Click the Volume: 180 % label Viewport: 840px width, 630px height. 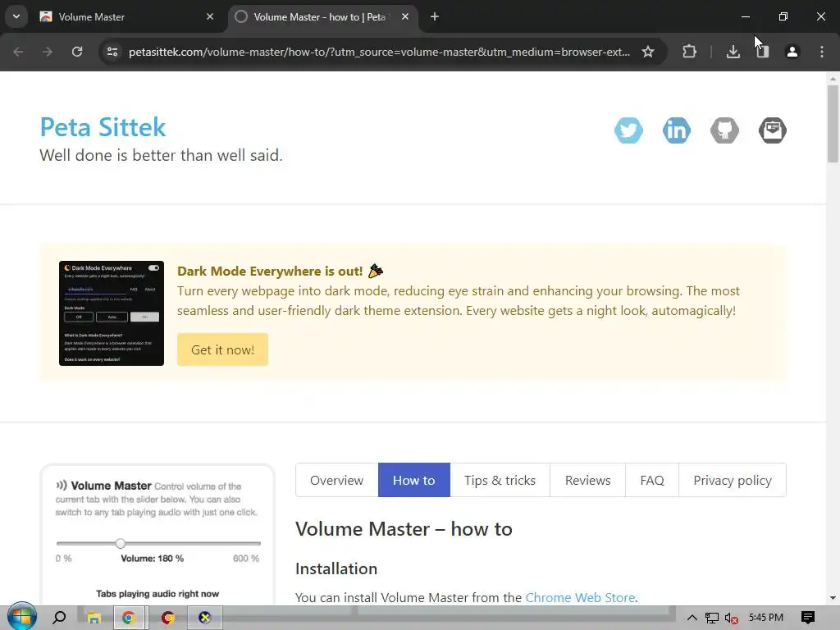pyautogui.click(x=152, y=558)
